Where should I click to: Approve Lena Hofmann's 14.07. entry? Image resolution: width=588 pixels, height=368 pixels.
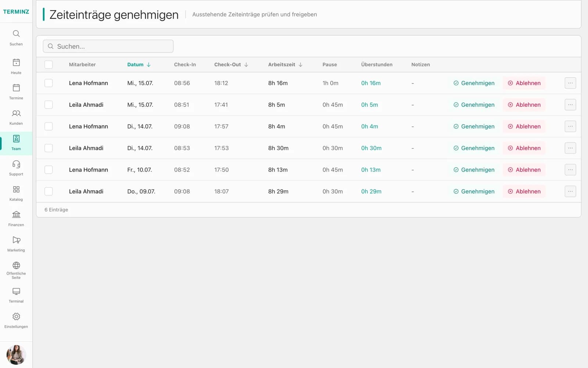coord(474,127)
